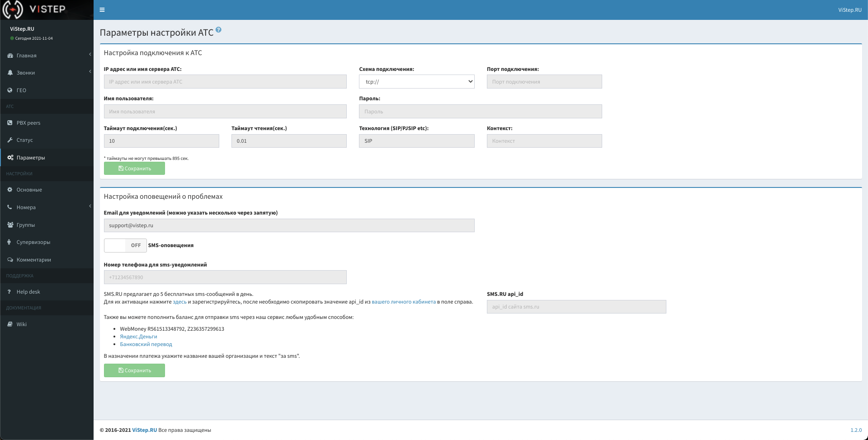
Task: Click the SMS.RU api_id input field
Action: pyautogui.click(x=576, y=307)
